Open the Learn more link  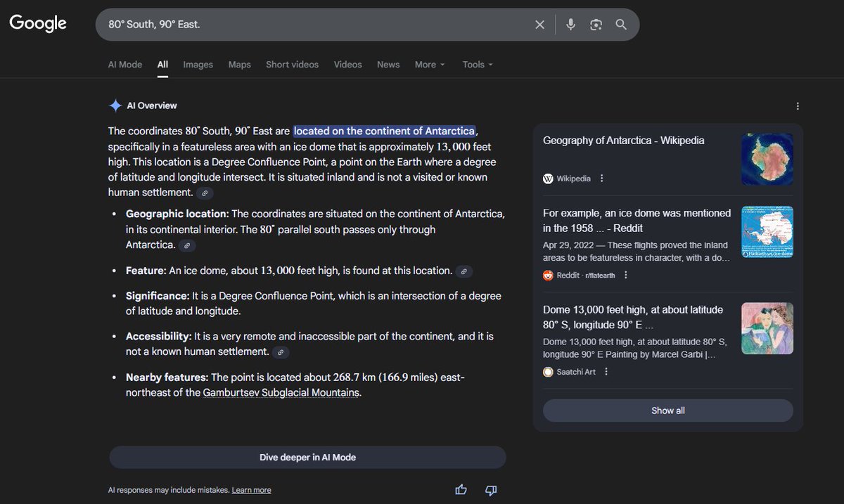[x=251, y=491]
